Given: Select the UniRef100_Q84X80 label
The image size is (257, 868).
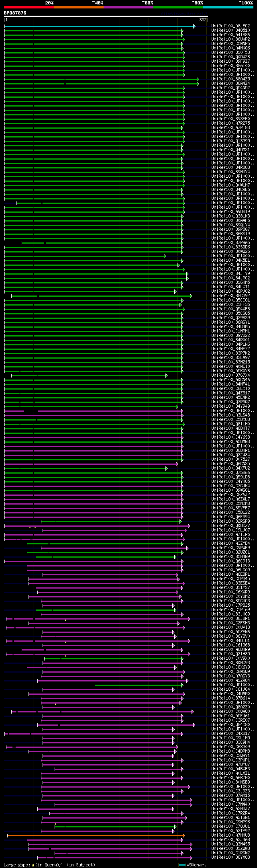Looking at the screenshot, I should point(230,725).
